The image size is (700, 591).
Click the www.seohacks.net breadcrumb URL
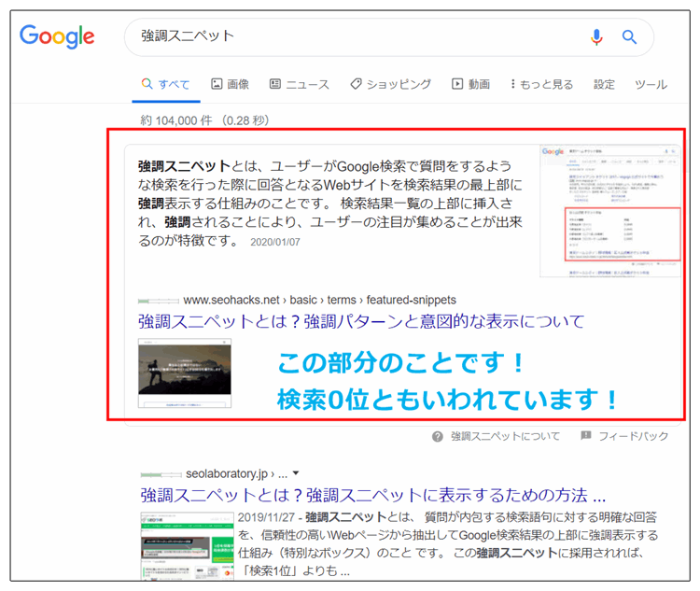[319, 300]
